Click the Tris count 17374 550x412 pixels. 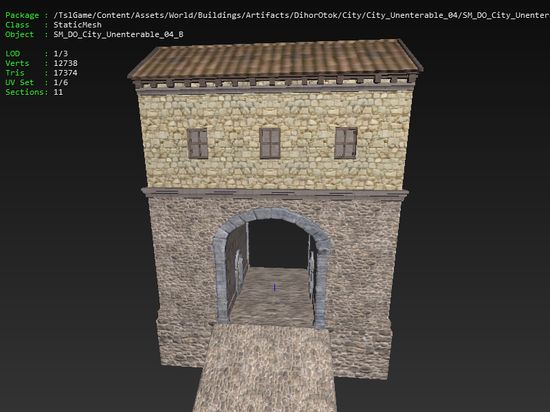(66, 73)
